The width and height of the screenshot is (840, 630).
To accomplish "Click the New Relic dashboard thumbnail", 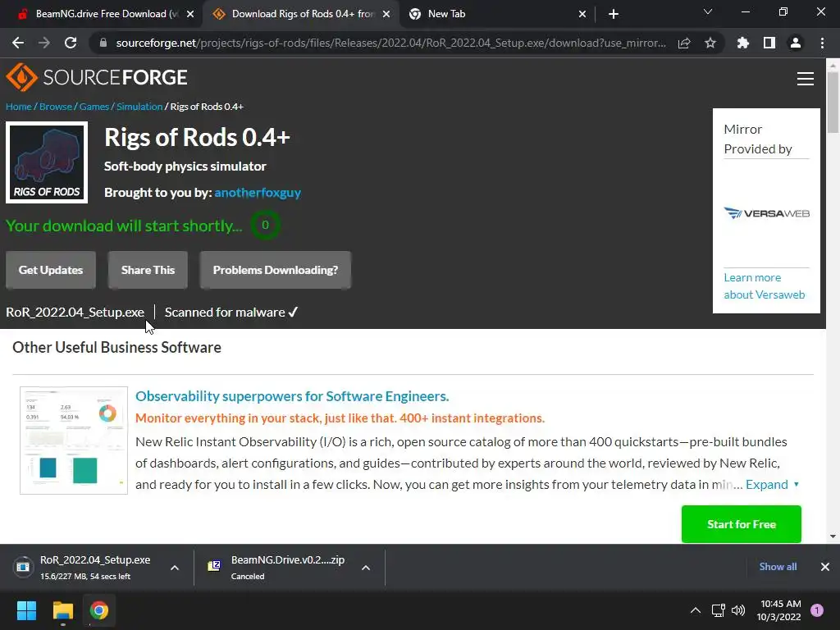I will (74, 441).
